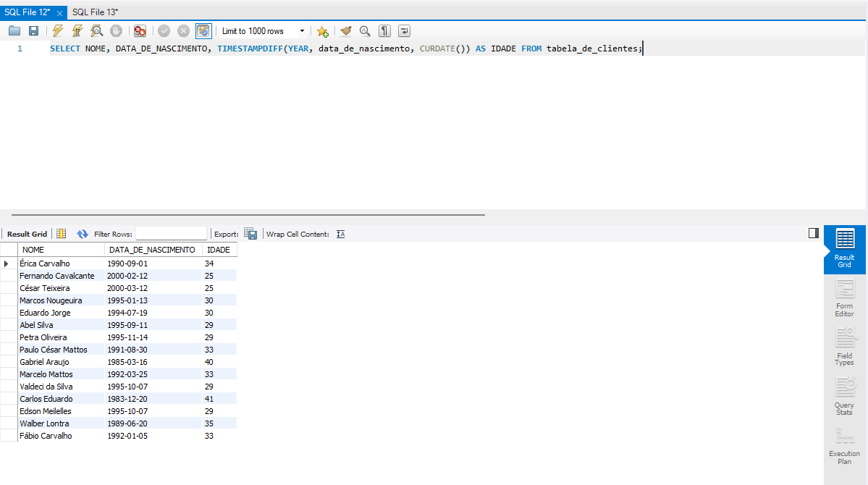
Task: Place cursor on TIMESTAMPDIFF in query
Action: tap(250, 48)
